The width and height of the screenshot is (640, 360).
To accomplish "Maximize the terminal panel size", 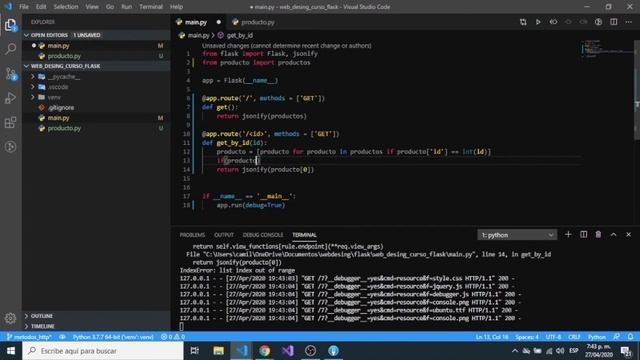I will point(613,235).
